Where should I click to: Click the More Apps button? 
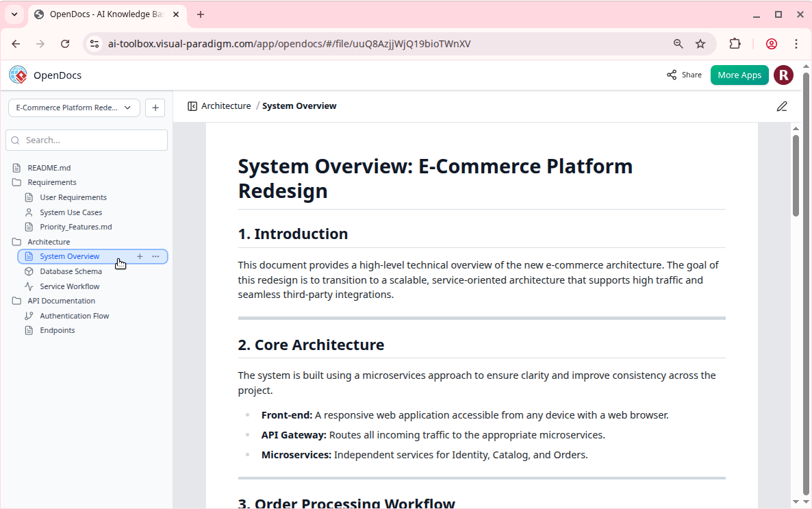tap(739, 75)
